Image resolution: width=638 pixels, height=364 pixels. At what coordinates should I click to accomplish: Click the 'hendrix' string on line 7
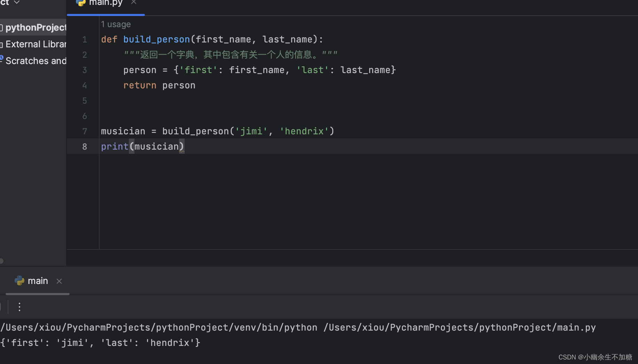[304, 131]
